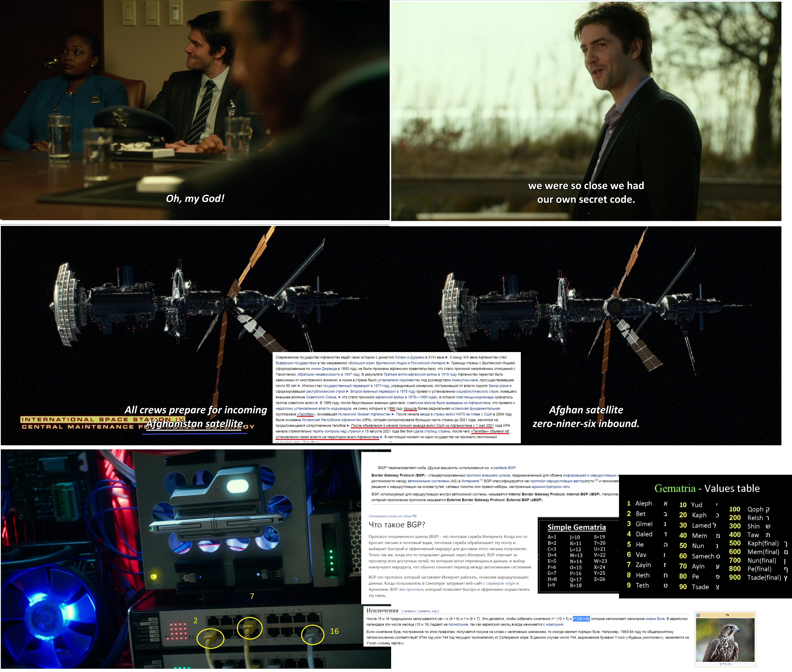Follow the протокол внешнего шлюза link
The image size is (792, 672).
tap(488, 475)
